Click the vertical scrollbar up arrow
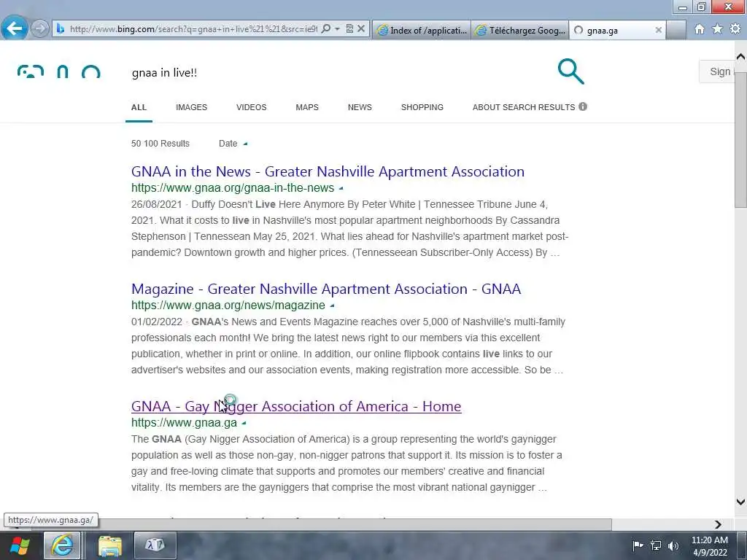The width and height of the screenshot is (747, 560). [x=740, y=57]
